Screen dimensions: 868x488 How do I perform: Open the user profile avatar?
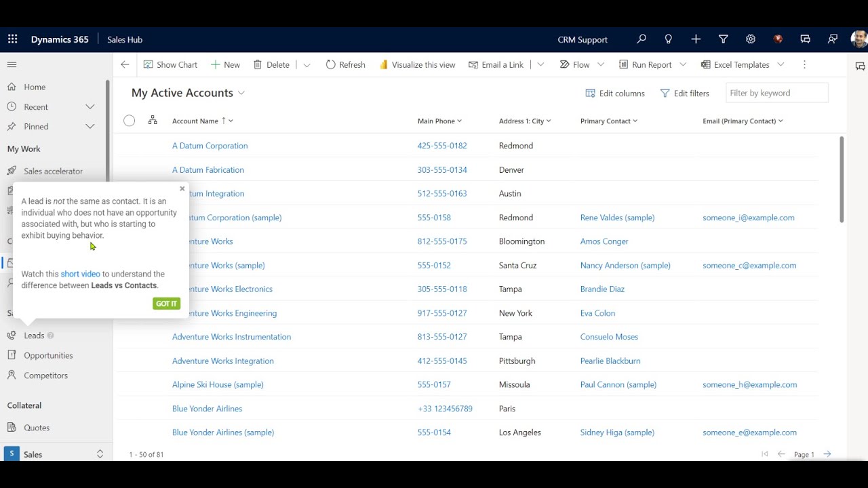click(859, 39)
